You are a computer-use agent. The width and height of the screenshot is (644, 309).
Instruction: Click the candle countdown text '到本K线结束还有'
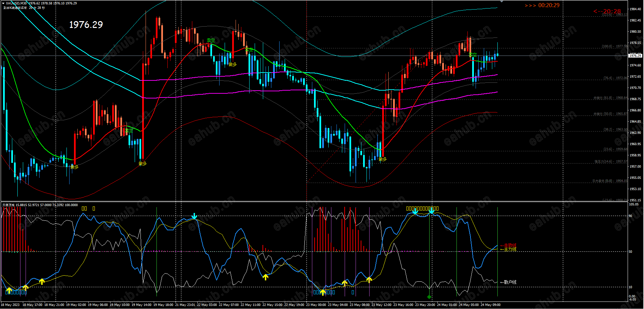click(15, 8)
